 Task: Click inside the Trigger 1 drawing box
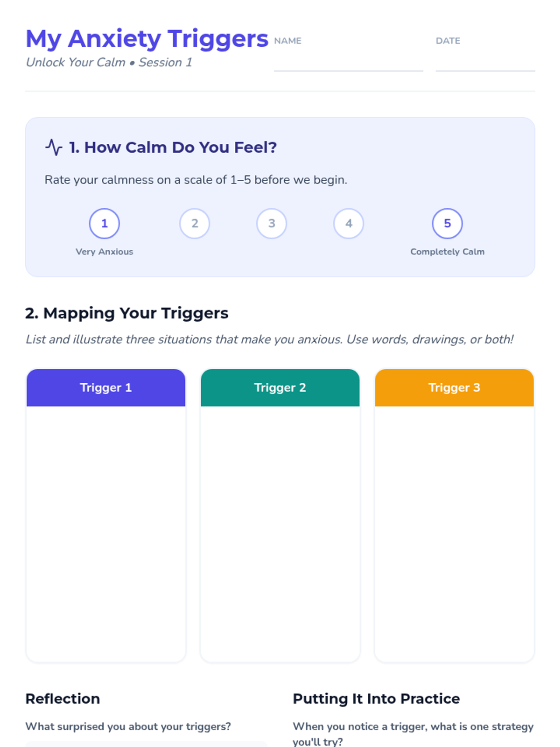coord(106,532)
